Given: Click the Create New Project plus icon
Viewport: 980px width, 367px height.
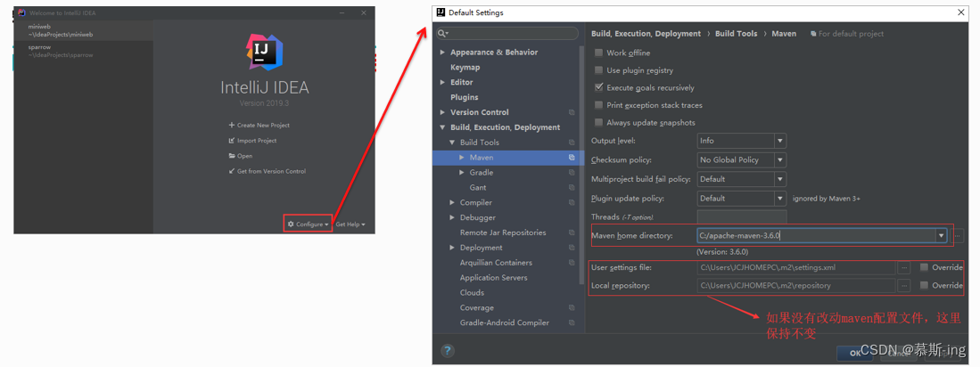Looking at the screenshot, I should (232, 126).
